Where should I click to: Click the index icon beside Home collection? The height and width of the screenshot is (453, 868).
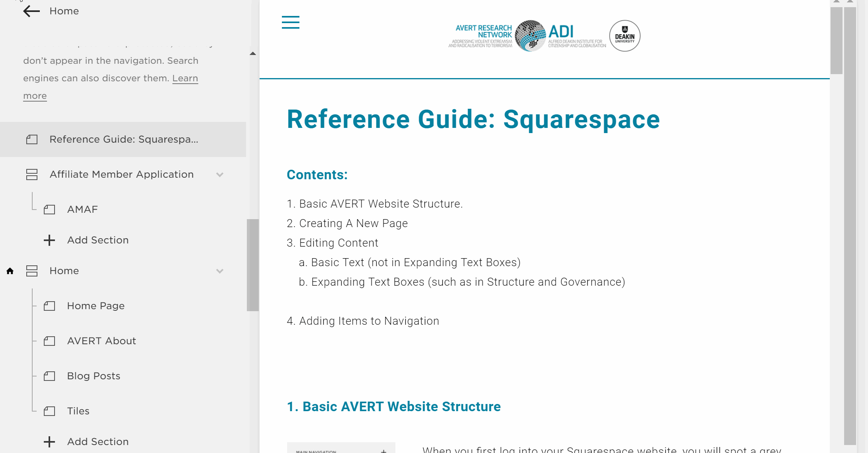tap(32, 271)
